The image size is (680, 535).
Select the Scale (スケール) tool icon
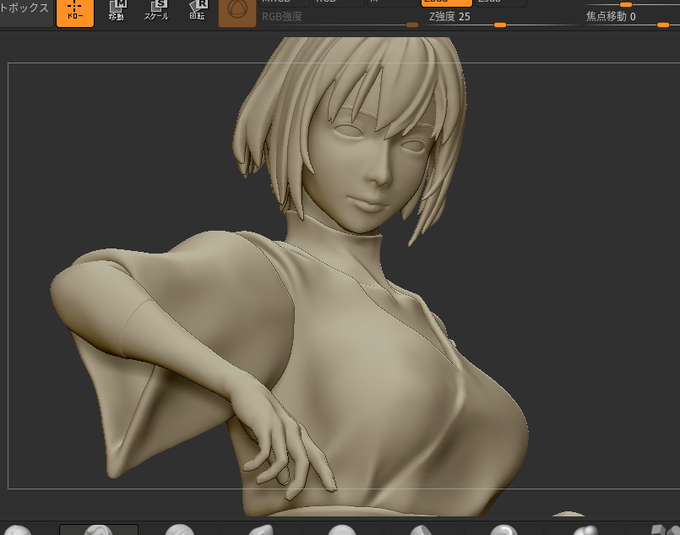157,11
